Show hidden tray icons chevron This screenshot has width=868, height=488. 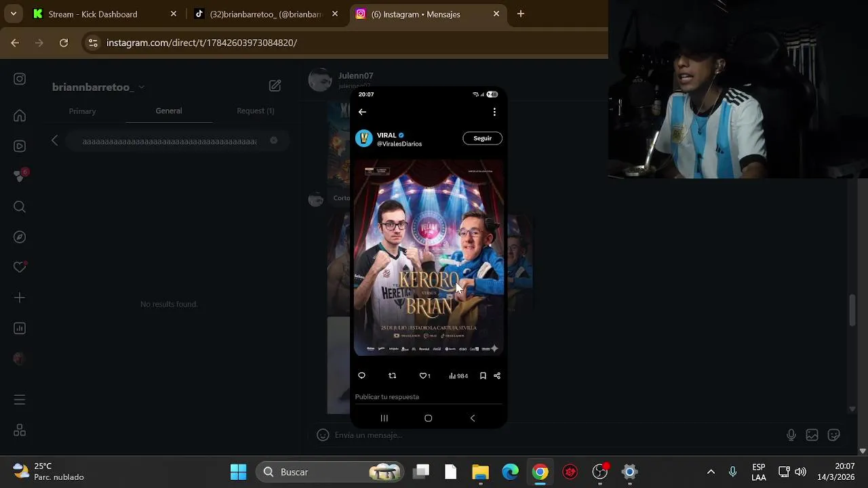click(711, 472)
